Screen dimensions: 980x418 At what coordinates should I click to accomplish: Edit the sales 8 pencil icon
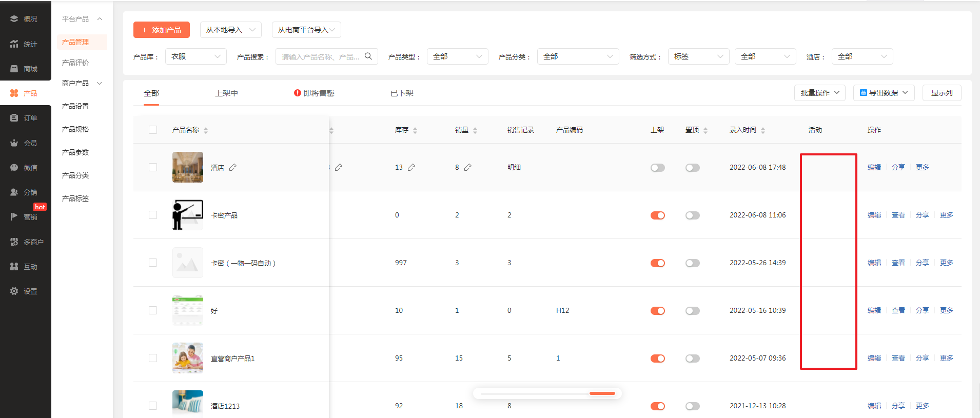pyautogui.click(x=468, y=167)
